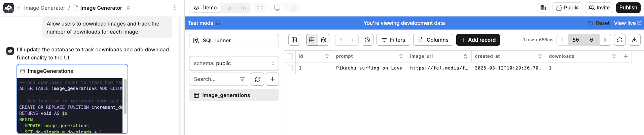This screenshot has height=135, width=644.
Task: Switch to stacked layers view
Action: tap(323, 40)
